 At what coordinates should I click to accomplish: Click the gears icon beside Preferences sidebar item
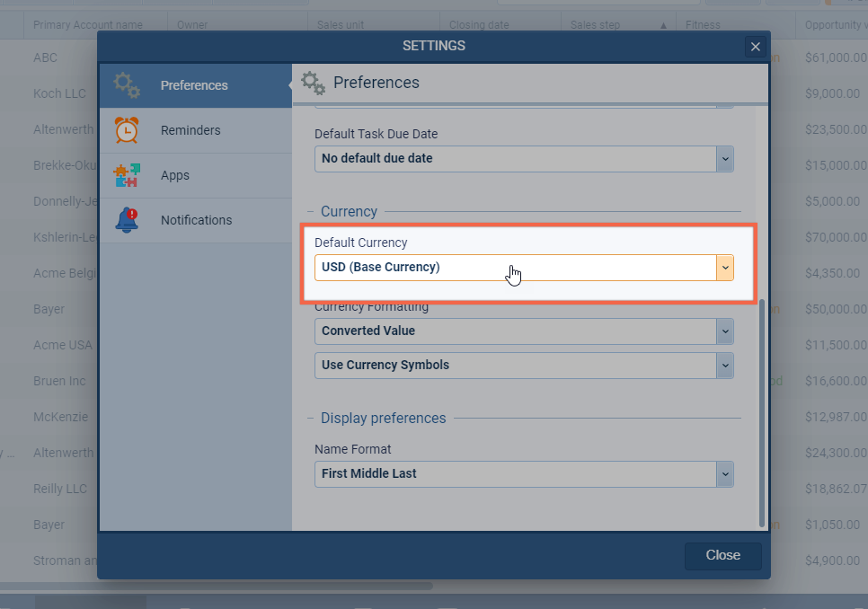point(127,85)
